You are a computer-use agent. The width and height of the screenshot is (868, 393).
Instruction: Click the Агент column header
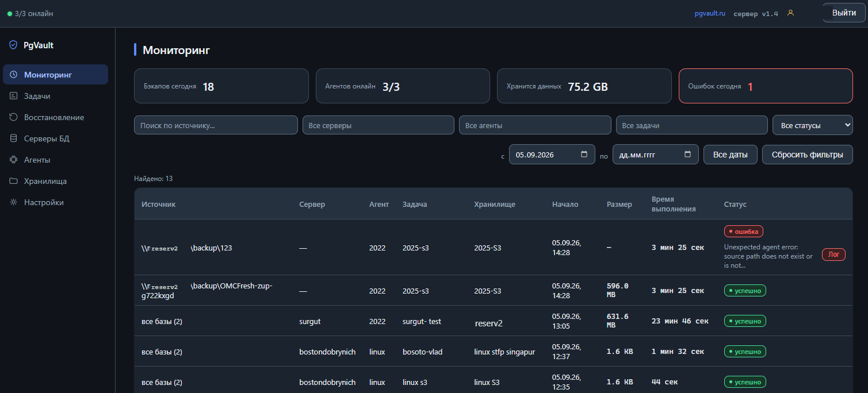(x=379, y=204)
